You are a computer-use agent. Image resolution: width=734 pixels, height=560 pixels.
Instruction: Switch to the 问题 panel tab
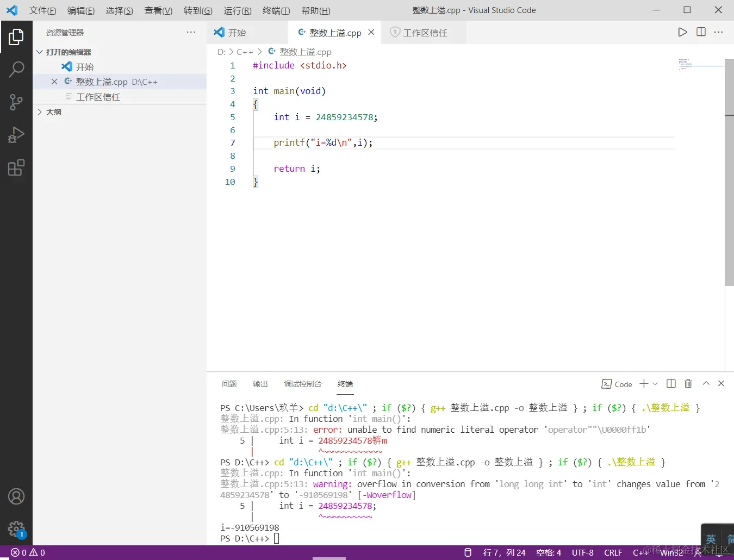coord(229,384)
